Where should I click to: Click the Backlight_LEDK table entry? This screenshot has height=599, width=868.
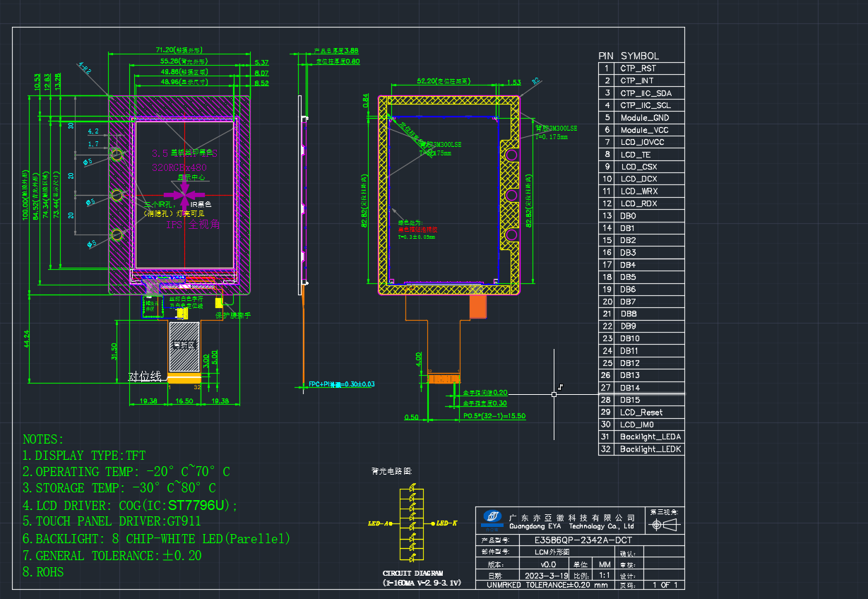coord(650,449)
